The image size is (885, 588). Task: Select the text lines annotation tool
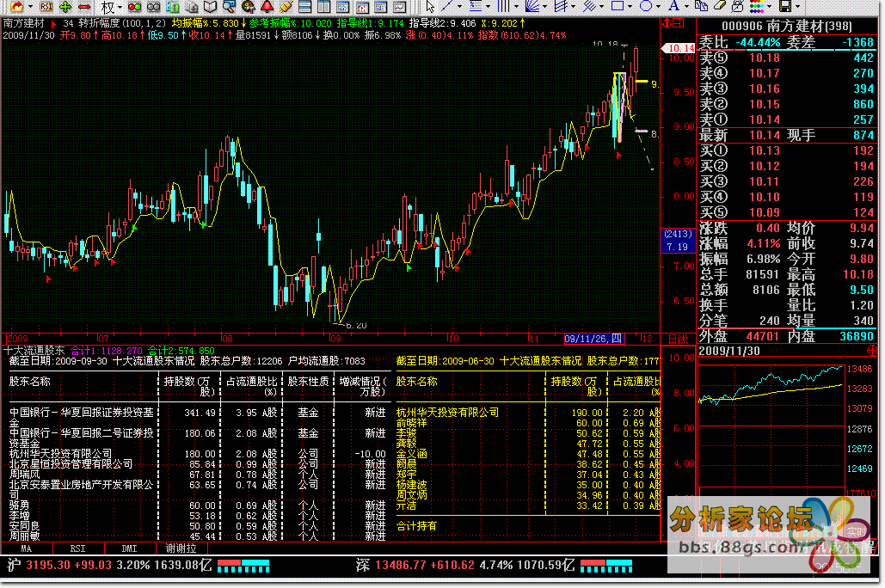(476, 6)
